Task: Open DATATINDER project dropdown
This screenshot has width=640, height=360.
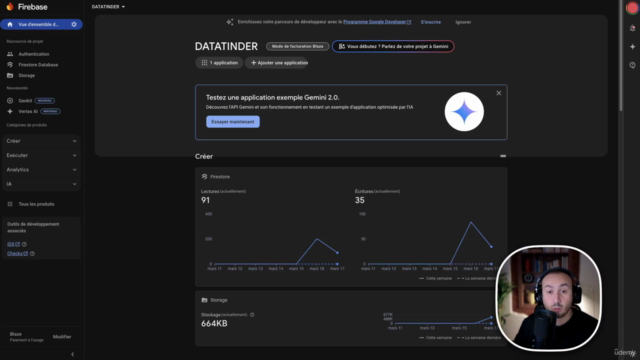Action: (x=108, y=7)
